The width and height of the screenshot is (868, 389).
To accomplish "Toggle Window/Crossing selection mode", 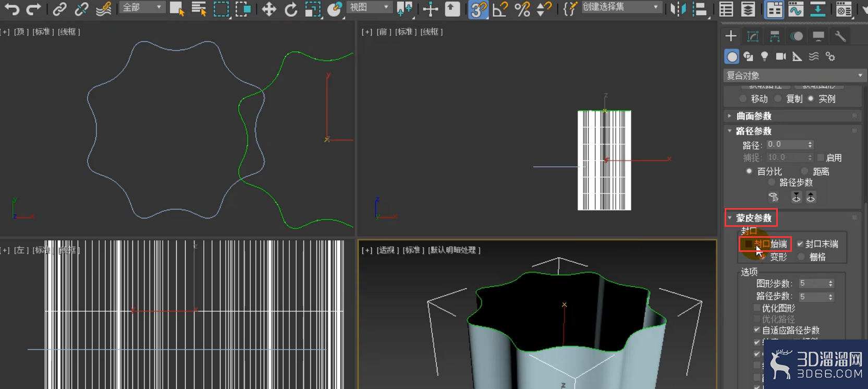I will 243,9.
